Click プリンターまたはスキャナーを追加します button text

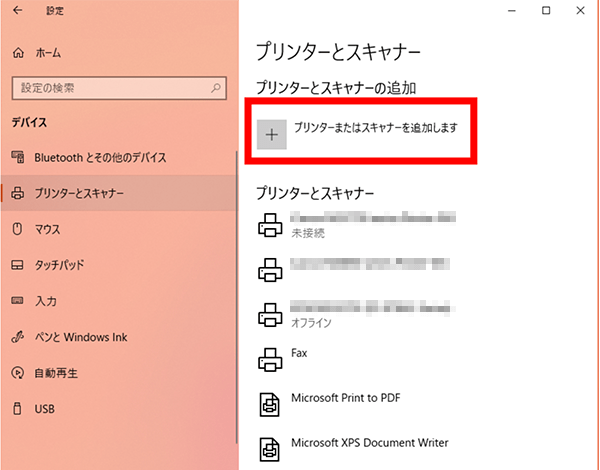coord(376,127)
